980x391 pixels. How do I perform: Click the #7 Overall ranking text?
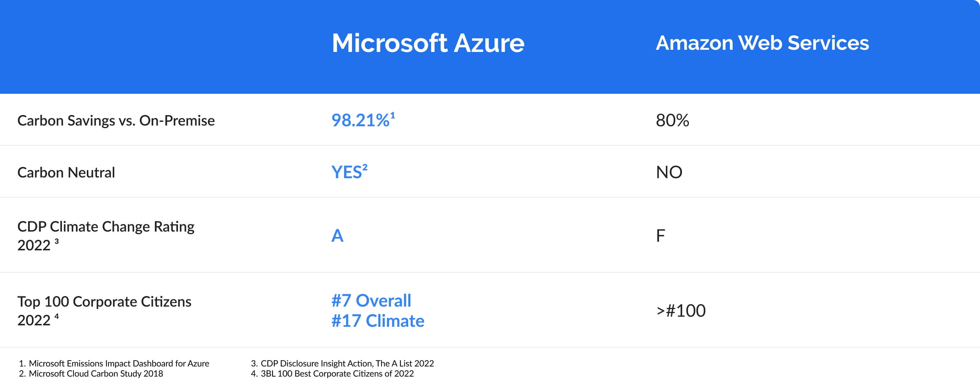click(x=371, y=300)
